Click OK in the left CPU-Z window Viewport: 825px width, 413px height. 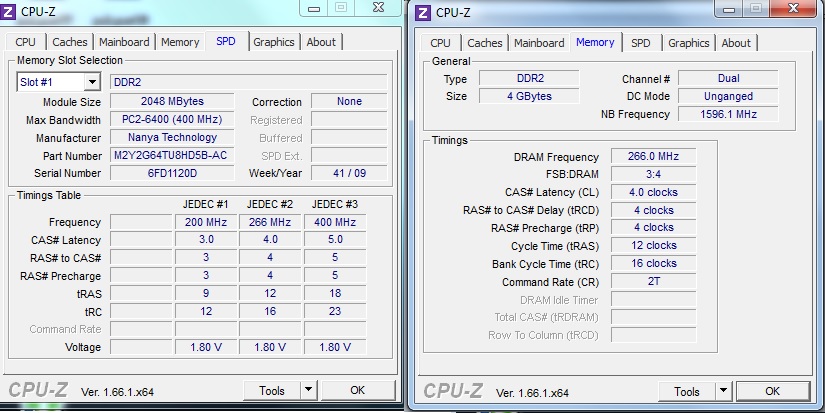click(x=358, y=390)
